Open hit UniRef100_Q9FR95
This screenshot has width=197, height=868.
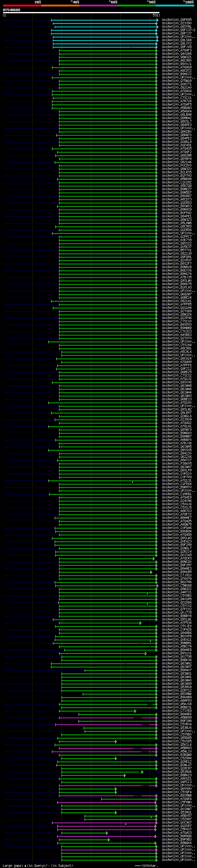click(177, 20)
